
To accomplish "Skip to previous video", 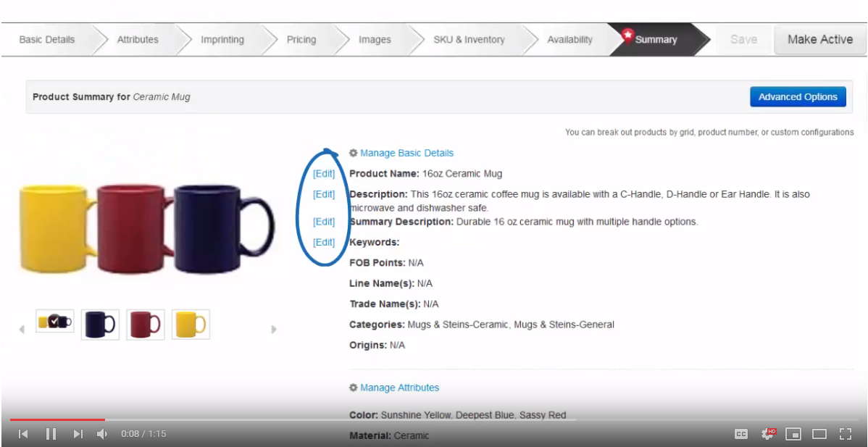I will coord(22,434).
